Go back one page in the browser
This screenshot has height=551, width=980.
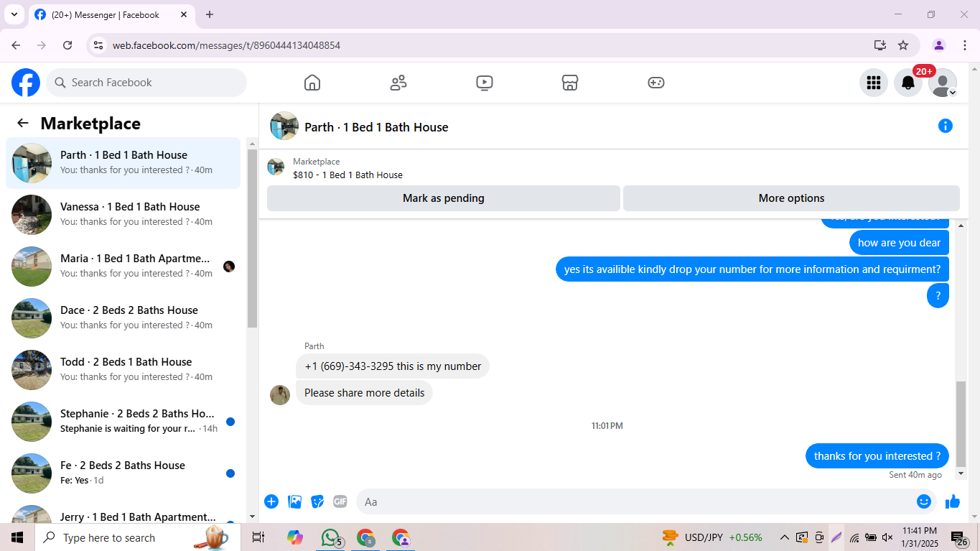(16, 45)
